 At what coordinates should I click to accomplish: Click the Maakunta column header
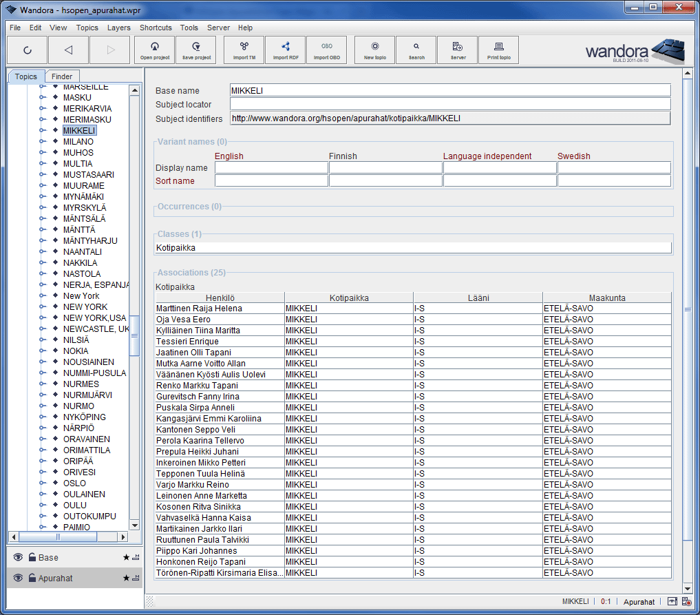[606, 298]
